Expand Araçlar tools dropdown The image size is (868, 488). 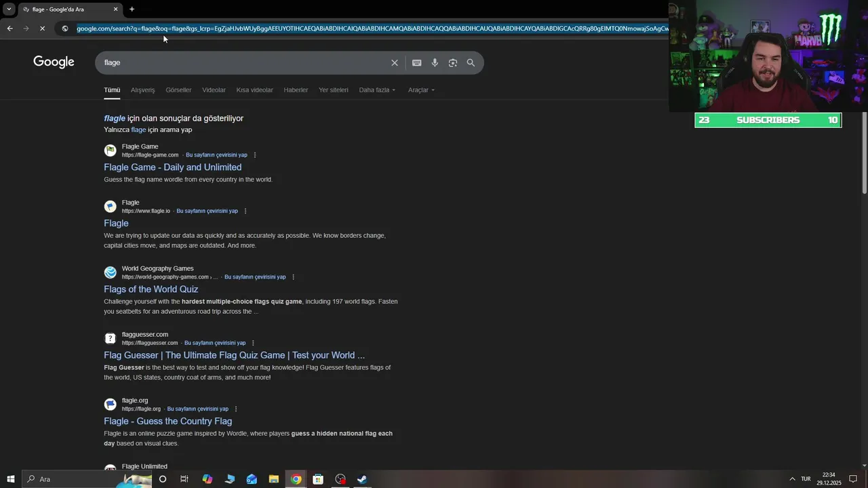click(421, 89)
